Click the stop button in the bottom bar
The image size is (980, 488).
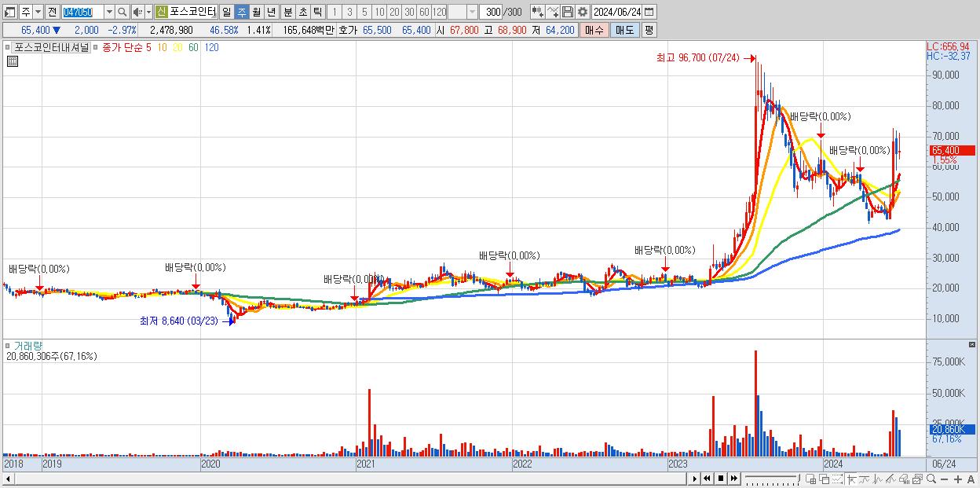point(721,479)
